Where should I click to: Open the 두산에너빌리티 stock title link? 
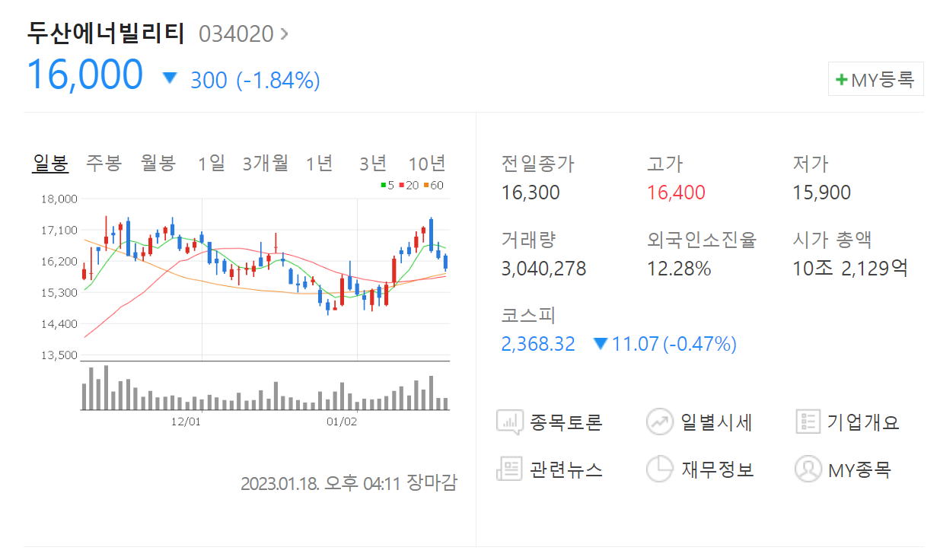106,33
